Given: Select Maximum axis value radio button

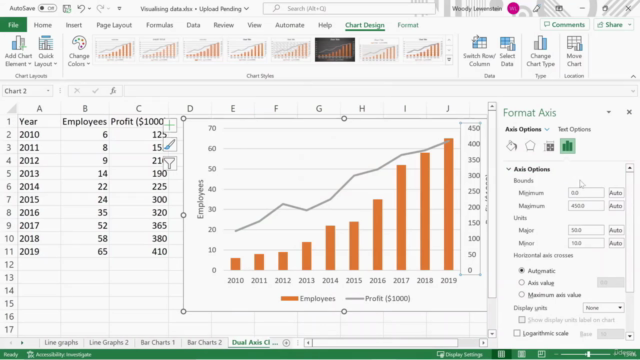Looking at the screenshot, I should [522, 294].
